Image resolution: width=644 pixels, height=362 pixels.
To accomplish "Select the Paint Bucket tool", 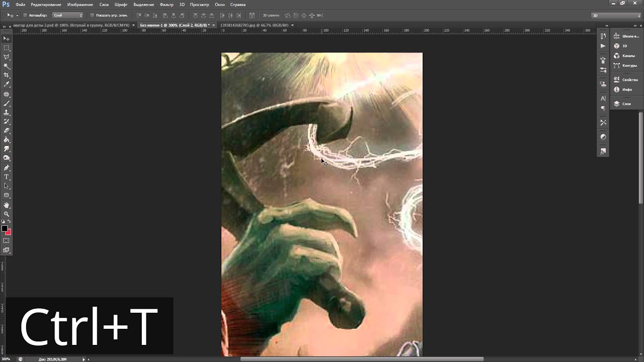I will [x=7, y=139].
